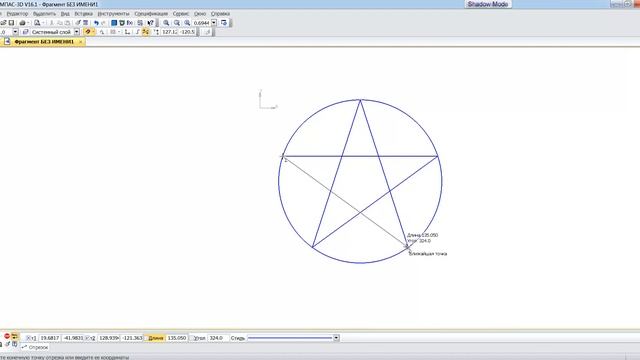Click the Undo arrow icon
640x360 pixels.
(96, 23)
